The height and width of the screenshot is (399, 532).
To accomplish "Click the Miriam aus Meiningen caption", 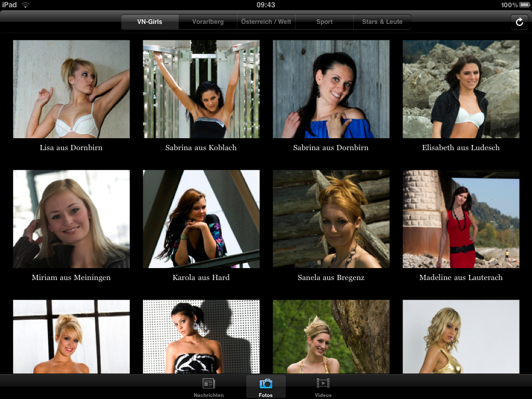I will click(x=71, y=277).
